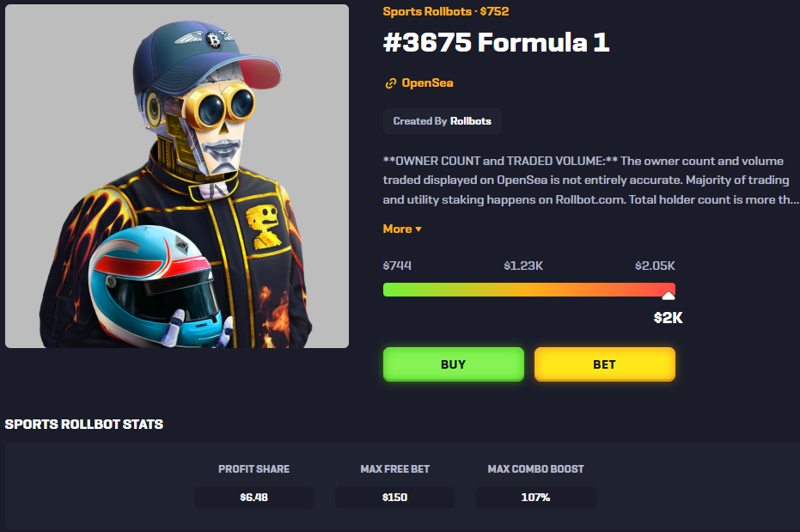This screenshot has height=532, width=800.
Task: Click the Max Combo Boost 107% value
Action: pos(535,498)
